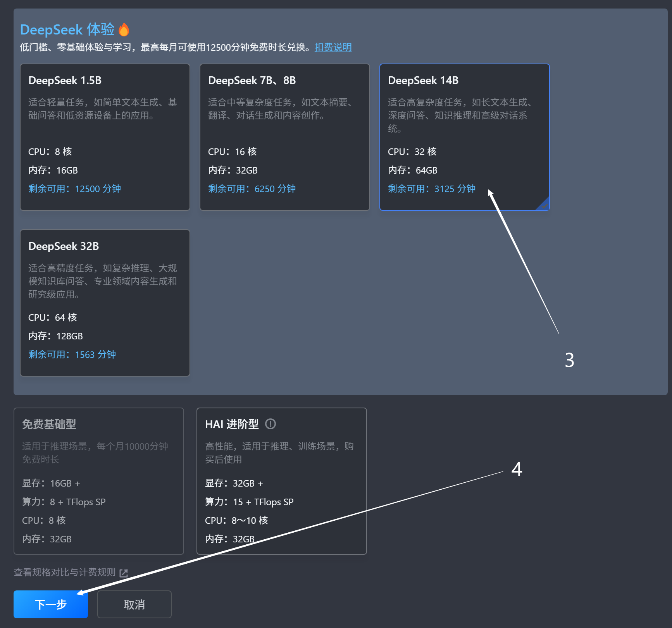Select the DeepSeek 7B、8B card
Viewport: 672px width, 628px height.
[x=285, y=137]
